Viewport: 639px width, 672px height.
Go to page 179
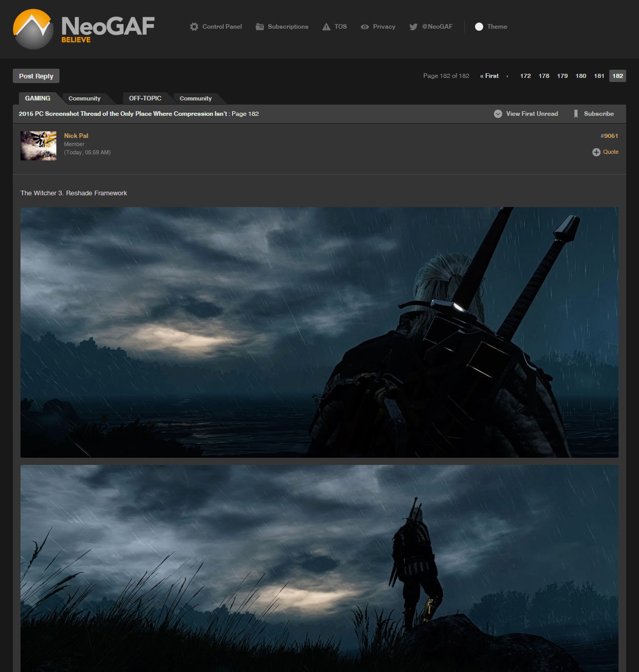pyautogui.click(x=562, y=76)
